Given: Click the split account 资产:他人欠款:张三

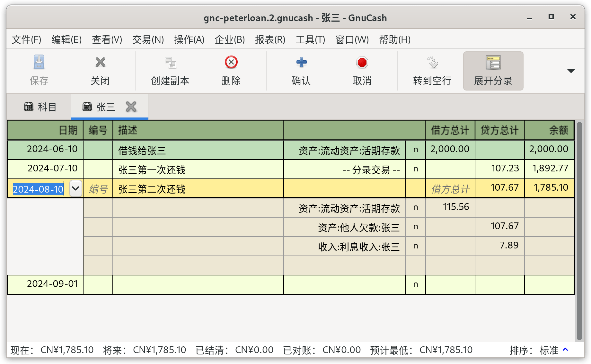Looking at the screenshot, I should coord(345,227).
